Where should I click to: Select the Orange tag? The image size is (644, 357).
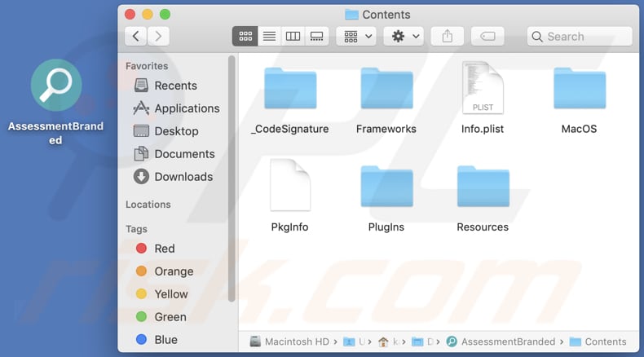pos(165,271)
